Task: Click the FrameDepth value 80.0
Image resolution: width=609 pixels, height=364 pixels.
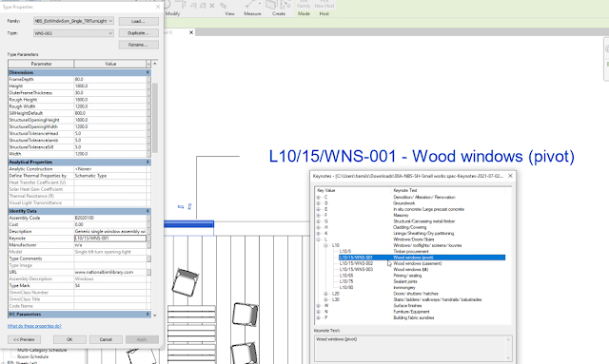Action: 110,79
